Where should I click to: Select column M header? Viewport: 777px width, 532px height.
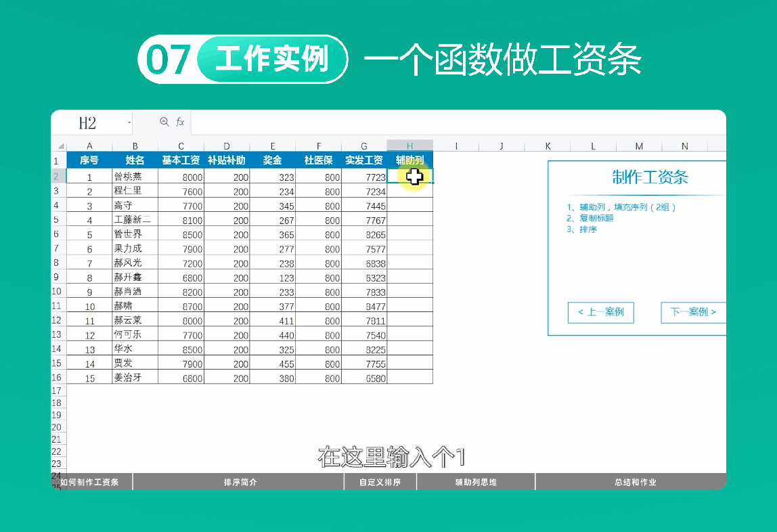(x=639, y=146)
